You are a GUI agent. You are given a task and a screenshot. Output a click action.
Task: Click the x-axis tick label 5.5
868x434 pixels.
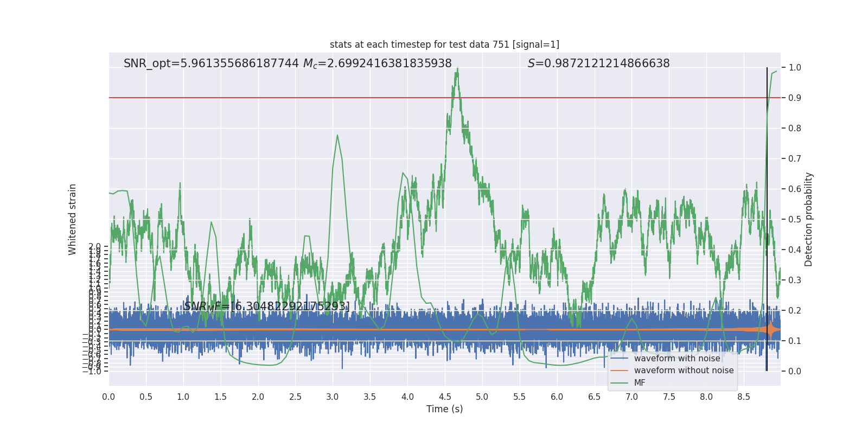[520, 397]
